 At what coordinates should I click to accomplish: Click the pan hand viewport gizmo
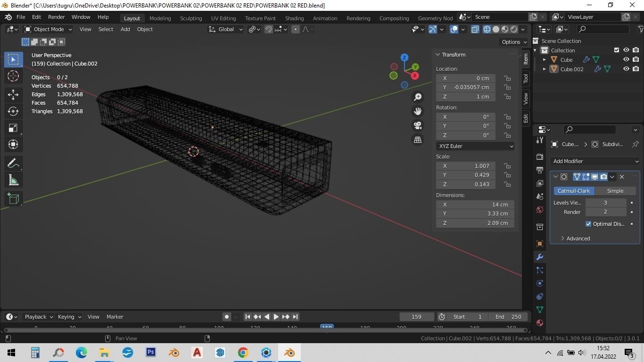pos(418,111)
